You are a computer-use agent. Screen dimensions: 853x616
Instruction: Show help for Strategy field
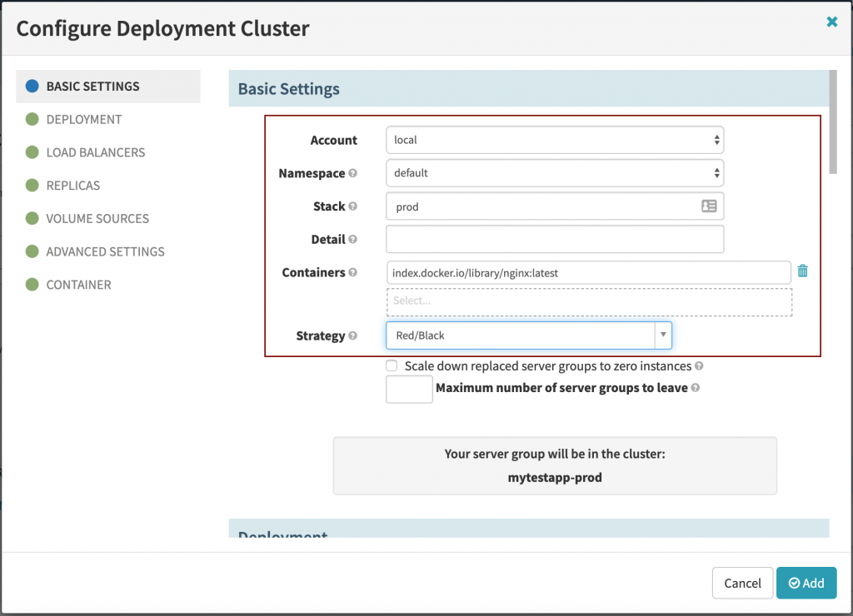[x=353, y=336]
